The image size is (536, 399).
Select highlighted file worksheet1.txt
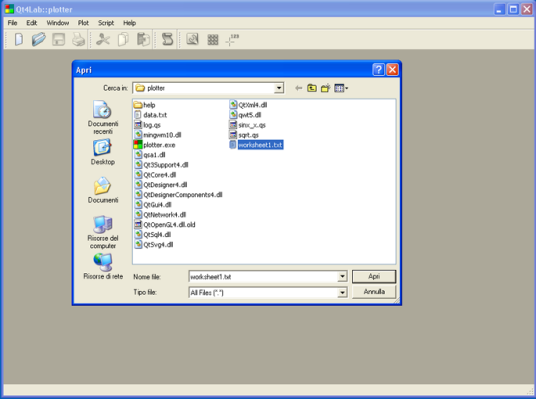coord(256,145)
